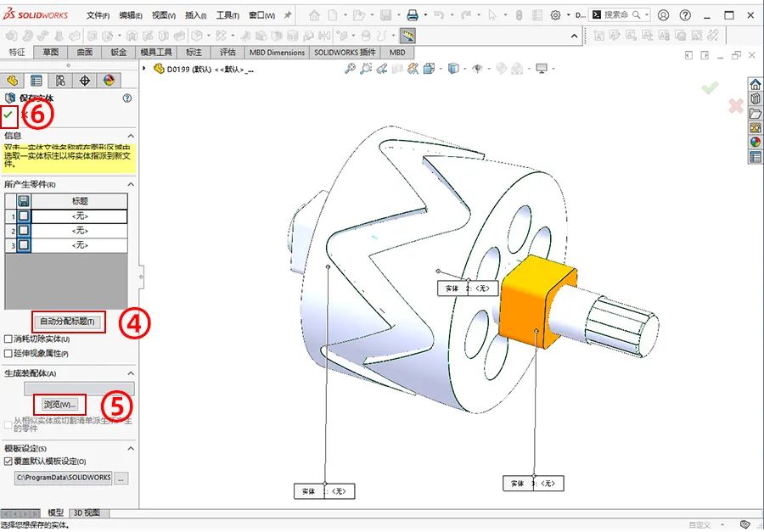Click the save-all header icon in parts table
The height and width of the screenshot is (532, 764).
tap(24, 201)
